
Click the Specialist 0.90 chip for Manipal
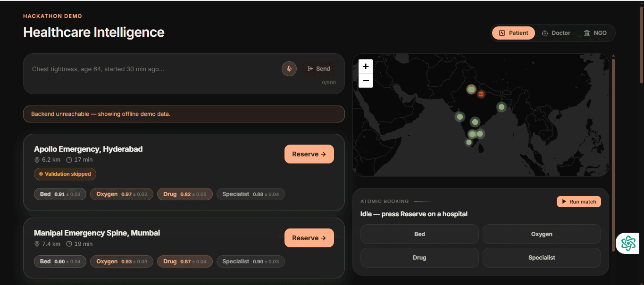click(x=251, y=261)
